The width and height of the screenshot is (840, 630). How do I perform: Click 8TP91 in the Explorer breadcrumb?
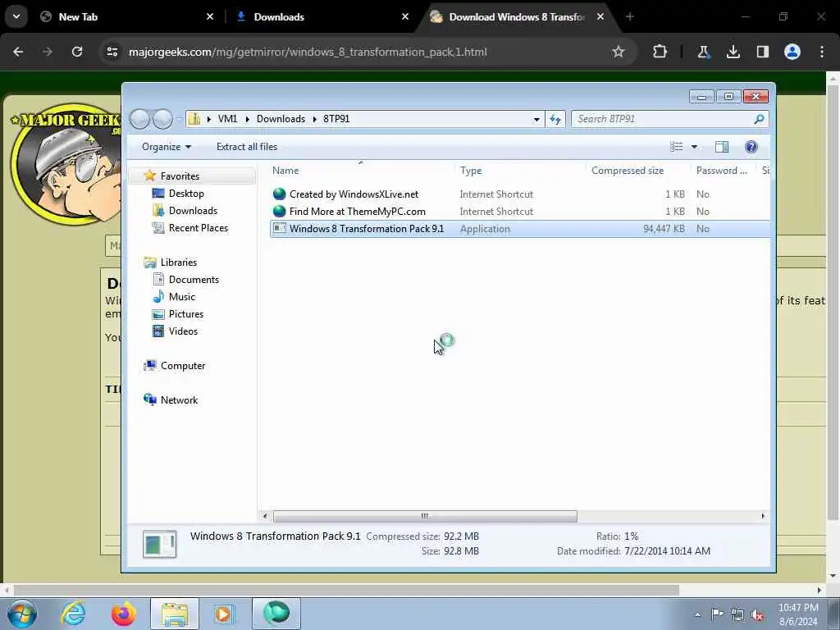coord(336,119)
